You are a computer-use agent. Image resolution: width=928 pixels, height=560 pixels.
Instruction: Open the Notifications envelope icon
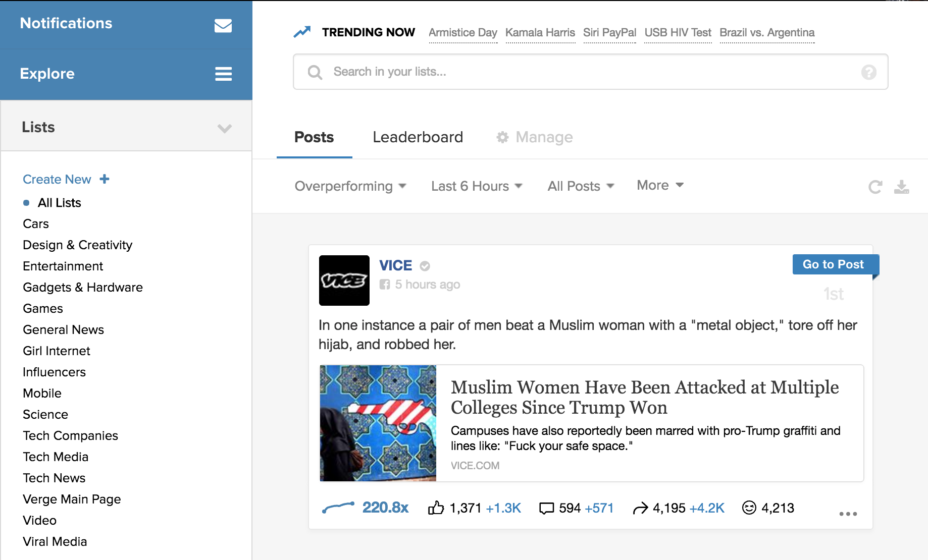(224, 24)
